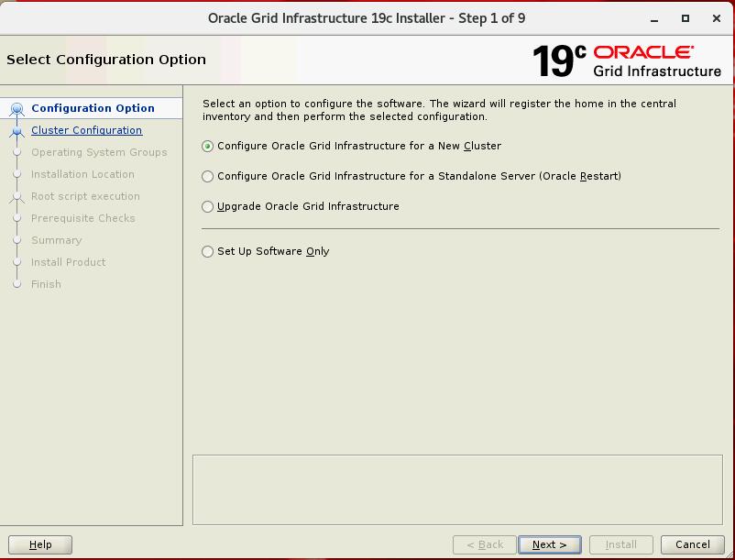This screenshot has height=560, width=735.
Task: Click the empty message area panel
Action: pyautogui.click(x=457, y=489)
